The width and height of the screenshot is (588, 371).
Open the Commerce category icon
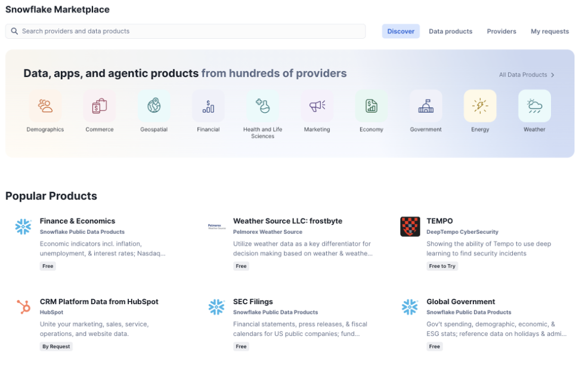point(100,106)
